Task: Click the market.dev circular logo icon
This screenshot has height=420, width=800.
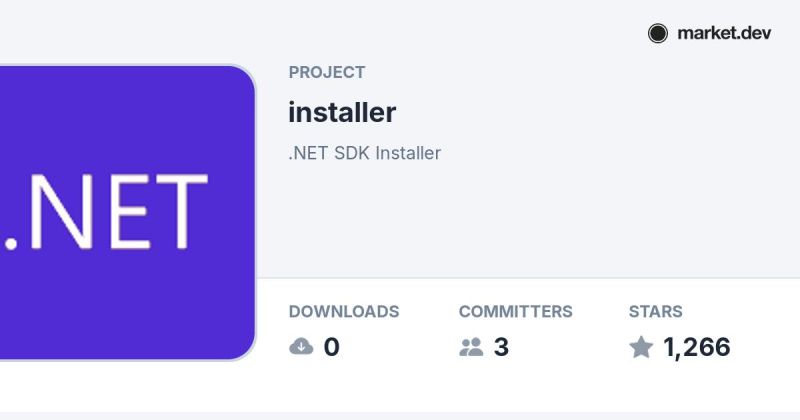Action: pyautogui.click(x=658, y=34)
